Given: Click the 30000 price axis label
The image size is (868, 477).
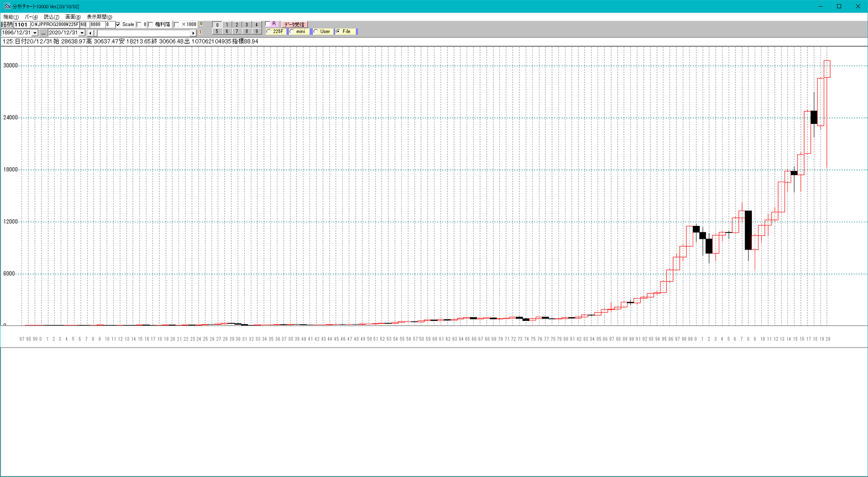Looking at the screenshot, I should point(10,66).
